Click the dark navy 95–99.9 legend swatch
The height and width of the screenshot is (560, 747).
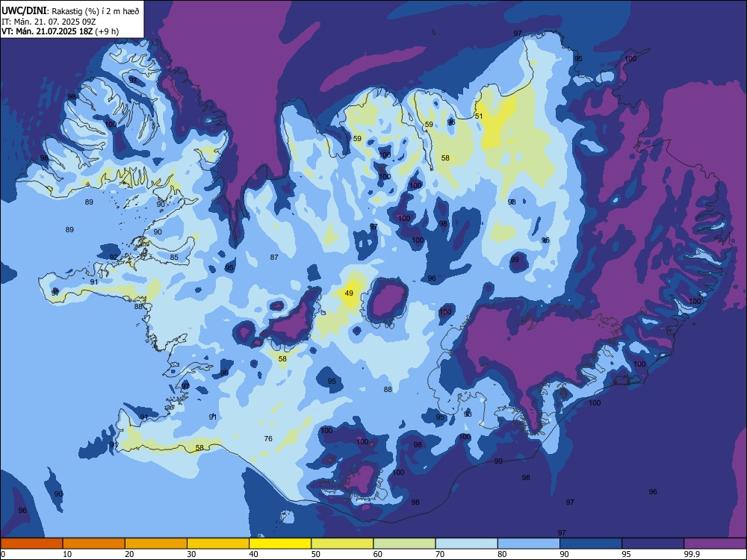653,544
